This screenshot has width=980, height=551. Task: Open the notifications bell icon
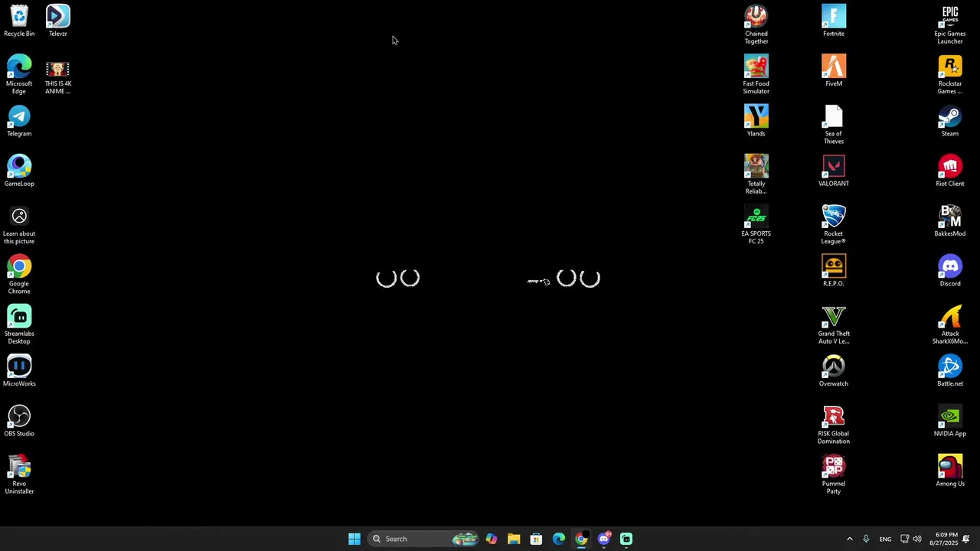tap(966, 539)
